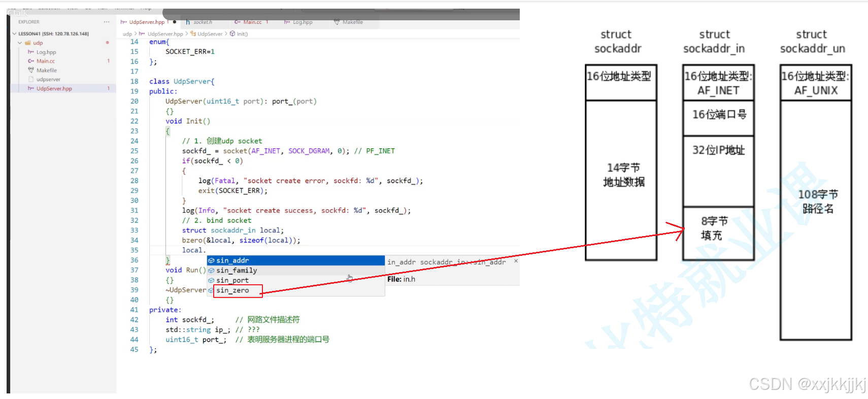Click the 'uint16_t port_;' declaration
The height and width of the screenshot is (399, 868).
[196, 339]
